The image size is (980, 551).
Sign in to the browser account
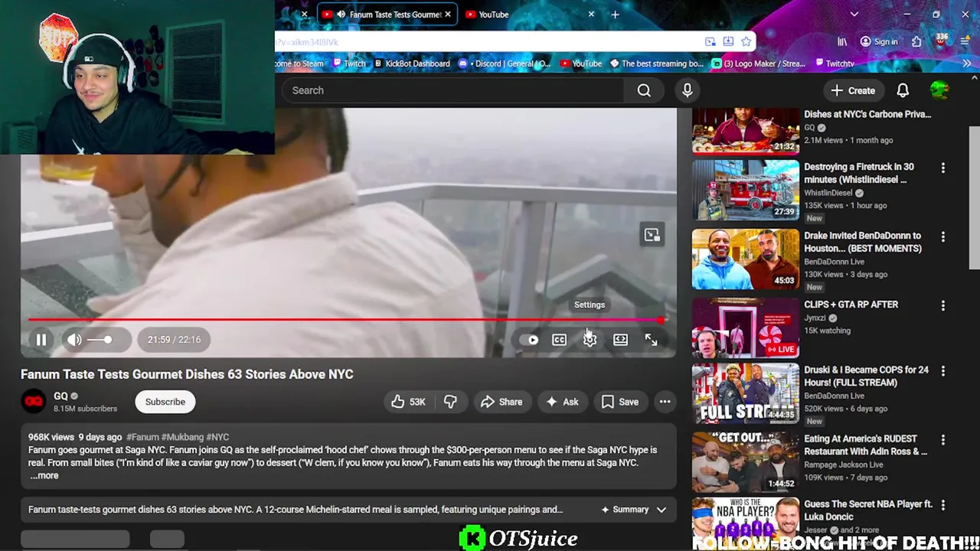coord(879,42)
